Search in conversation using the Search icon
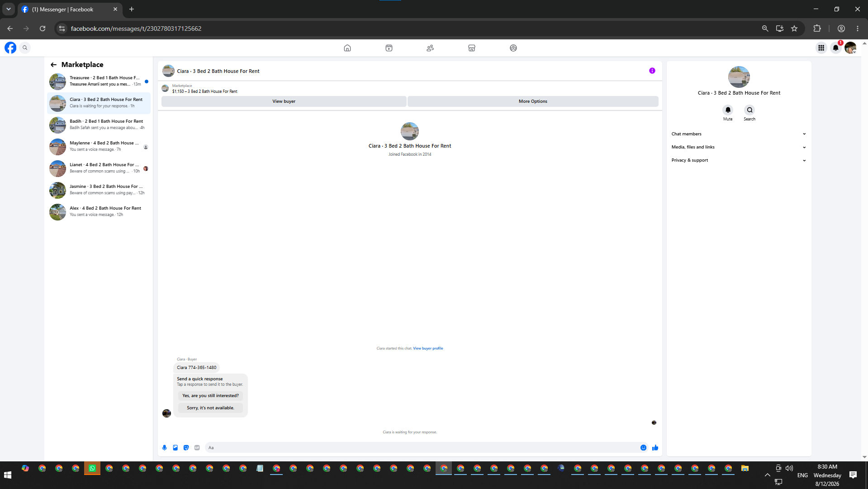This screenshot has height=489, width=868. point(749,110)
